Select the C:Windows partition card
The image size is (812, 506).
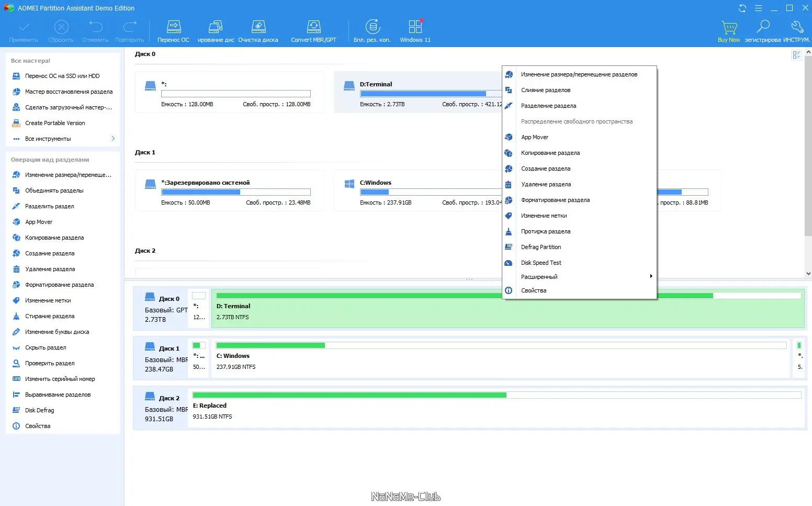pos(418,190)
